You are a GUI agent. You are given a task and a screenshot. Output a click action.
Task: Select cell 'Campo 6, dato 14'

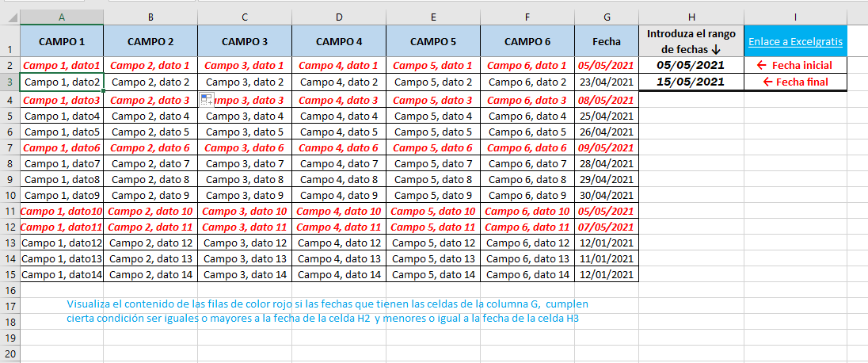pyautogui.click(x=527, y=273)
